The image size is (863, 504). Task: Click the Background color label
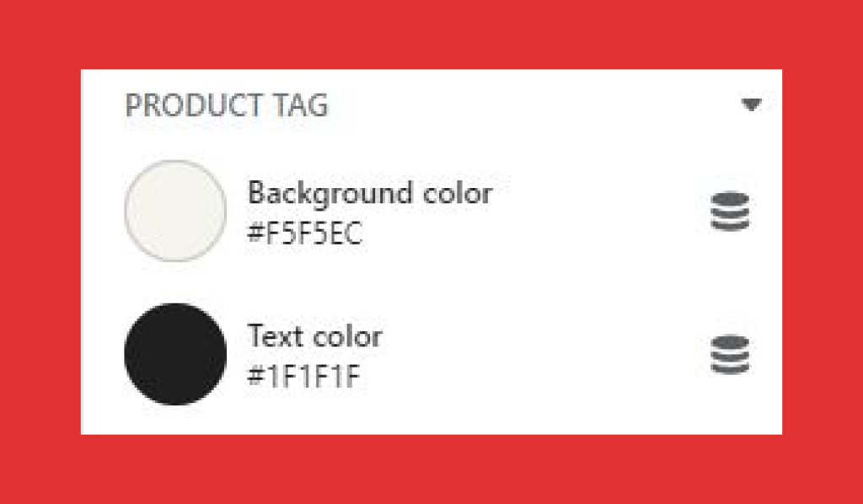point(370,193)
